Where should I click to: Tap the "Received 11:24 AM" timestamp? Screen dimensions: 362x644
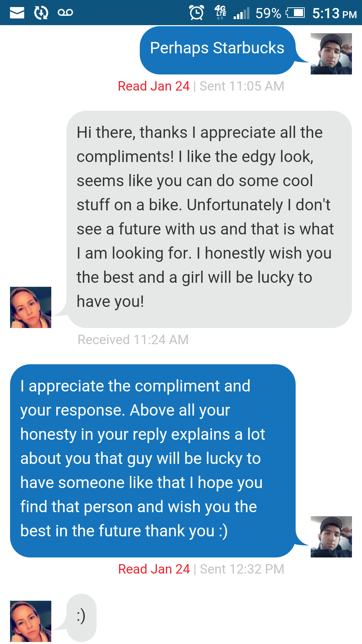[133, 340]
